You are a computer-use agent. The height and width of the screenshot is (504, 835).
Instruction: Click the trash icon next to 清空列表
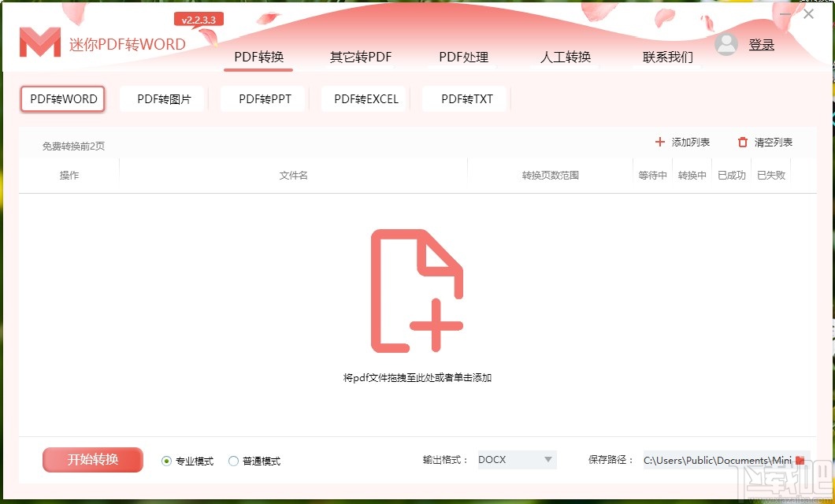coord(742,142)
